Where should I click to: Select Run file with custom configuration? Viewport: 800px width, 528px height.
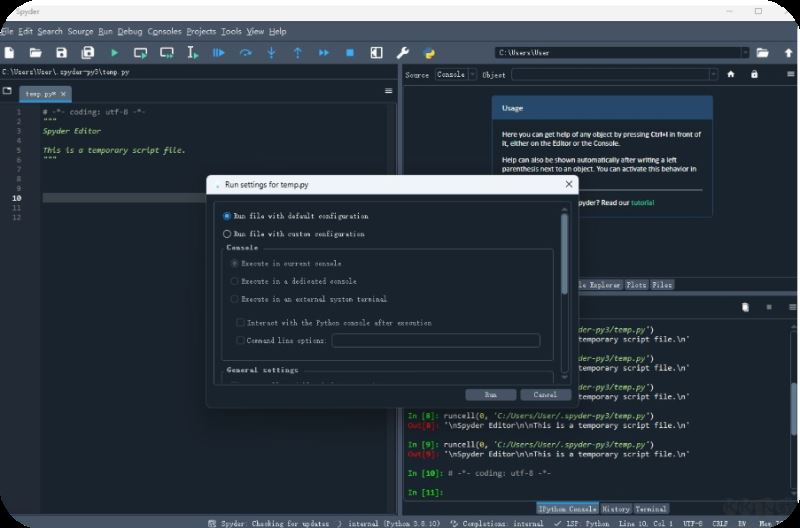click(x=227, y=234)
